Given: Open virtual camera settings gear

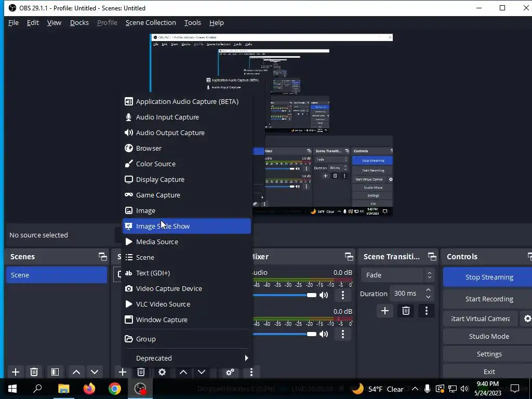Looking at the screenshot, I should (527, 318).
